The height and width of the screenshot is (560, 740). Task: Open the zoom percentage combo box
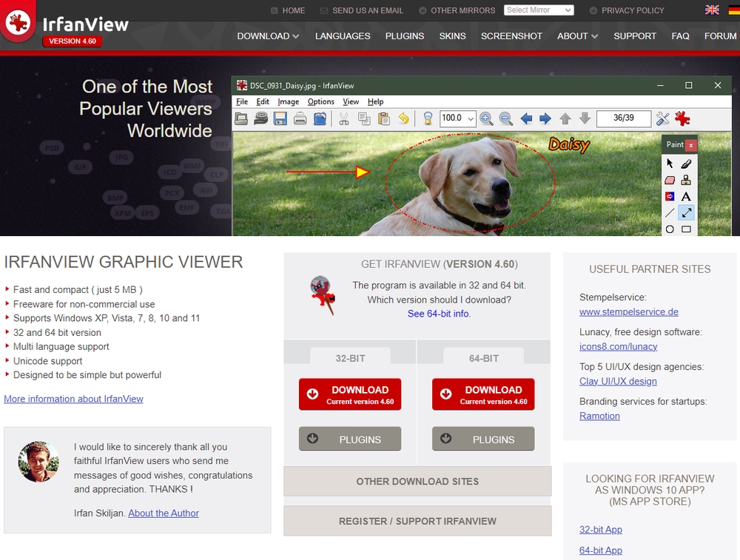457,118
